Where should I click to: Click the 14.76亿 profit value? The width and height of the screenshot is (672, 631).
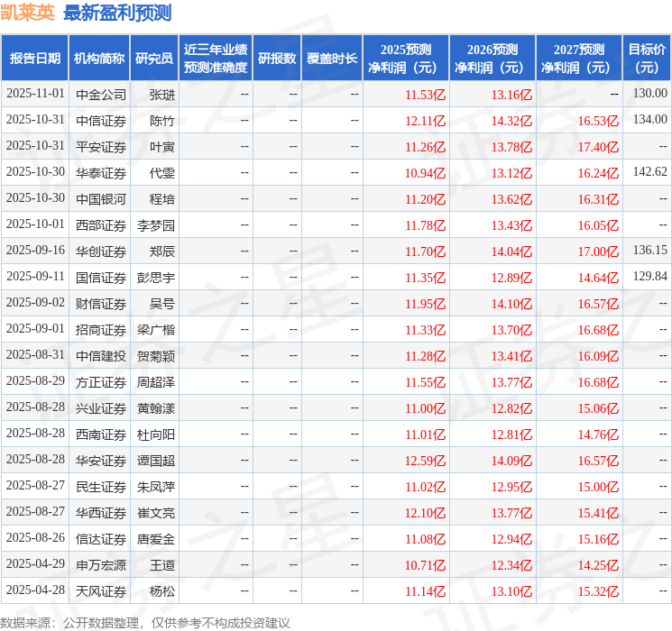(598, 434)
